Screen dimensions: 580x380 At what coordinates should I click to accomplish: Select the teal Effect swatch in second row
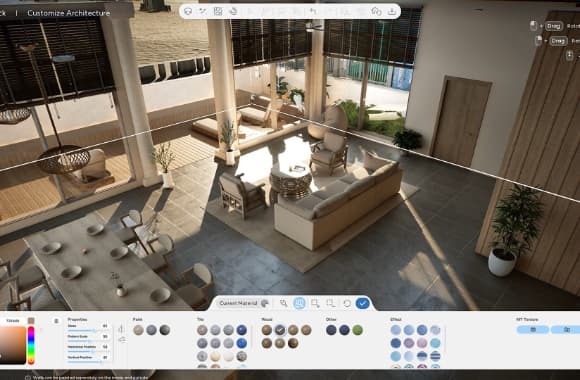pos(435,343)
